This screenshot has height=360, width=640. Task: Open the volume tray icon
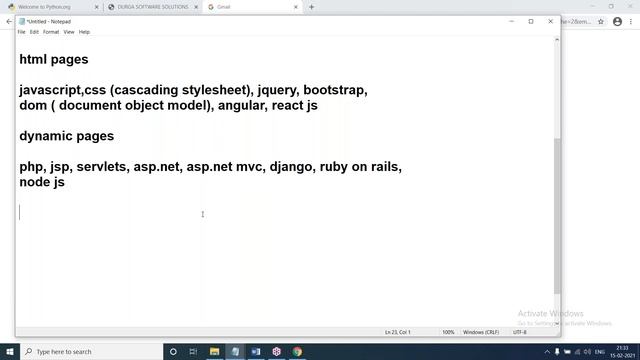pyautogui.click(x=587, y=351)
